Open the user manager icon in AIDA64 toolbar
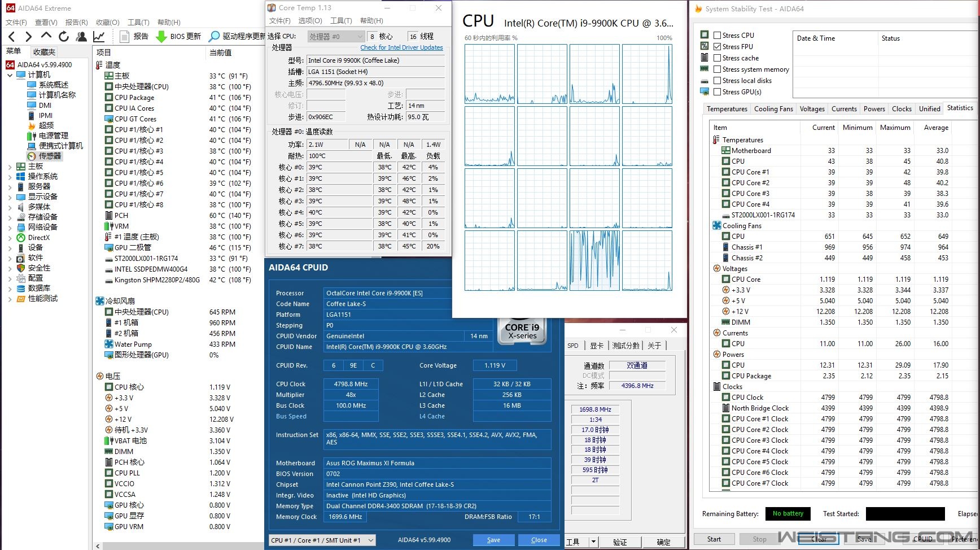This screenshot has width=980, height=550. pos(81,37)
